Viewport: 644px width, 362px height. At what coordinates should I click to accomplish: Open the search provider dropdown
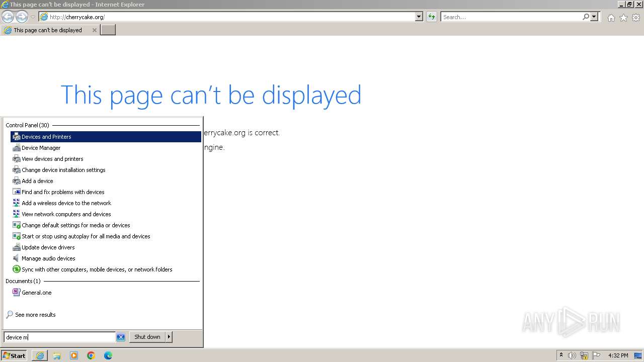[594, 17]
